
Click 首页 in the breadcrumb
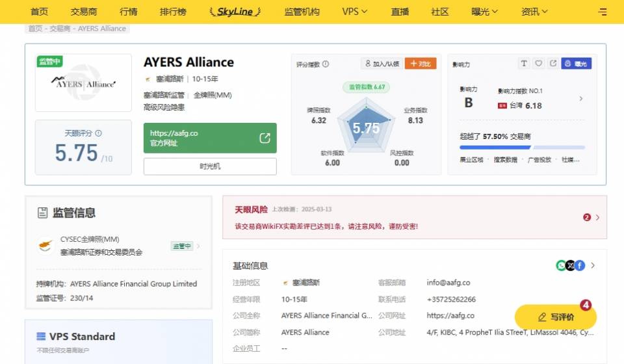(x=35, y=29)
